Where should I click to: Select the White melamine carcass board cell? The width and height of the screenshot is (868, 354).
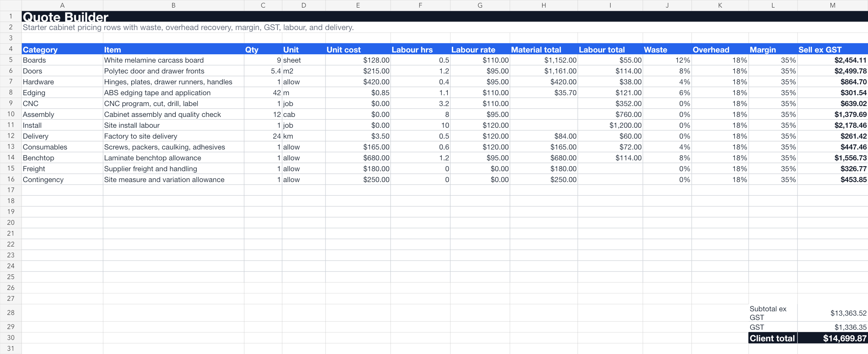[174, 60]
